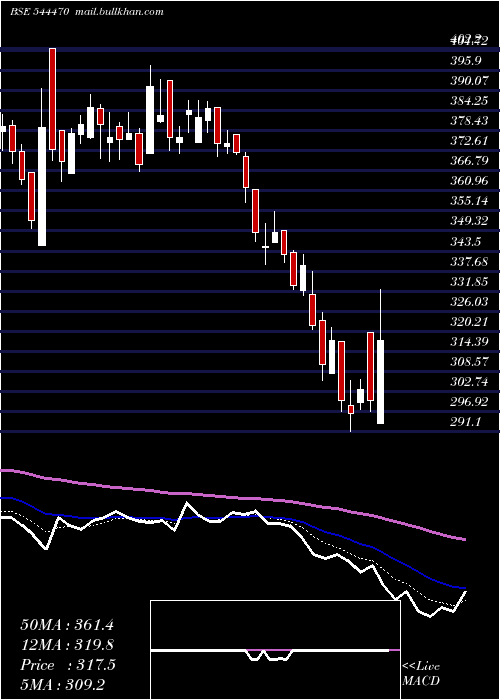Click the 390.07 price axis label
Screen dimensions: 500x700
[469, 81]
